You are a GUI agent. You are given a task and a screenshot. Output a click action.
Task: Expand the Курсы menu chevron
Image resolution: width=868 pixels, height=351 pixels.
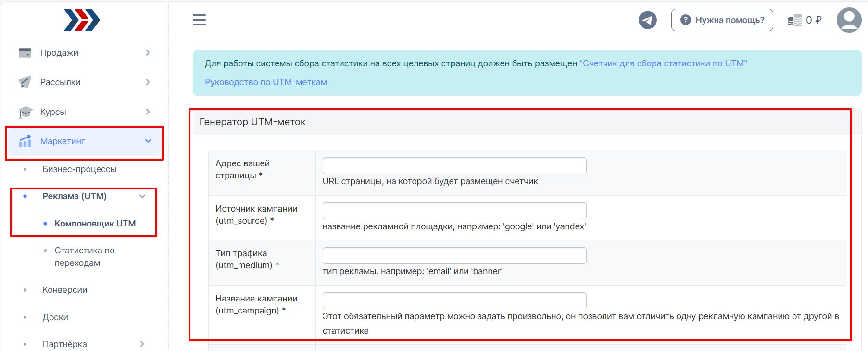[148, 112]
